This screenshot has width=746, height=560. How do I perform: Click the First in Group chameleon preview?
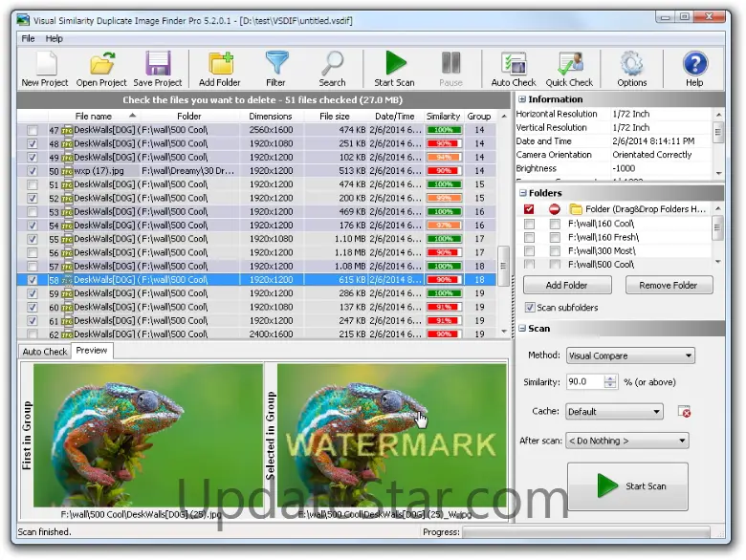[148, 435]
